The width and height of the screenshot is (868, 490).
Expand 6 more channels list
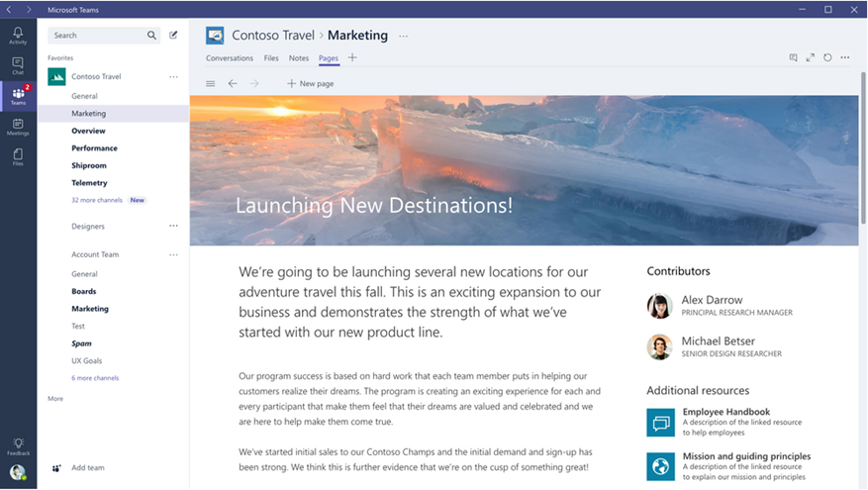coord(95,378)
